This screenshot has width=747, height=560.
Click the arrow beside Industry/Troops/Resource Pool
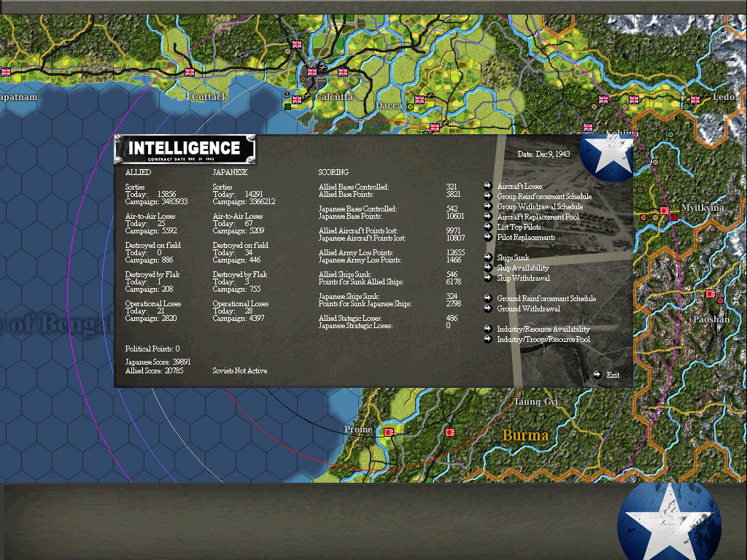tap(488, 339)
